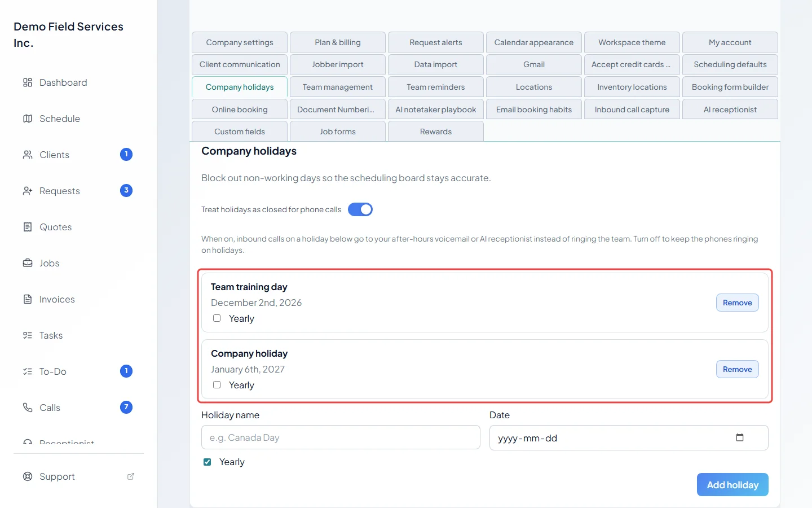Image resolution: width=812 pixels, height=508 pixels.
Task: Open the Workspace theme tab
Action: pyautogui.click(x=632, y=42)
